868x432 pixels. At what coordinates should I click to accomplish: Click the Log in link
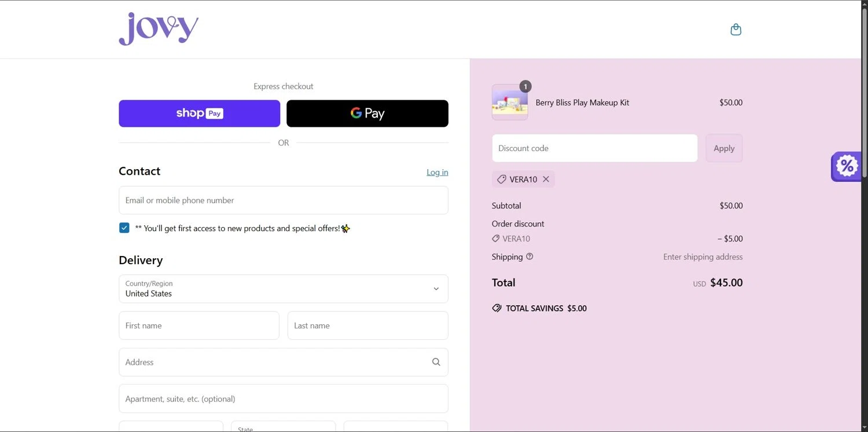[x=437, y=172]
